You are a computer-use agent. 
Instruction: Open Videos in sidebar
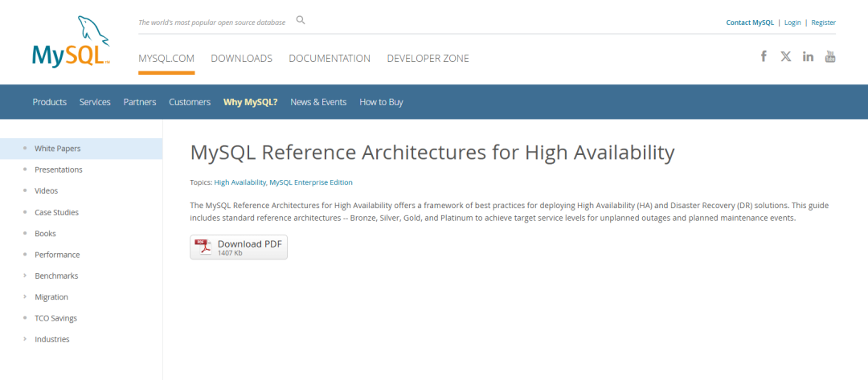click(x=47, y=190)
